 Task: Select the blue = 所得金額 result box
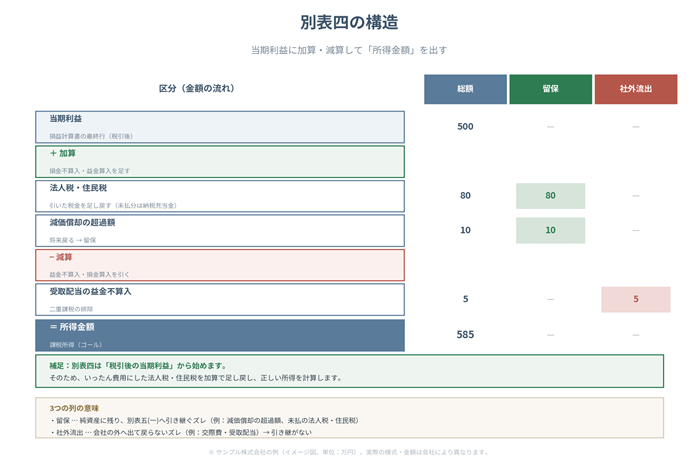tap(220, 335)
